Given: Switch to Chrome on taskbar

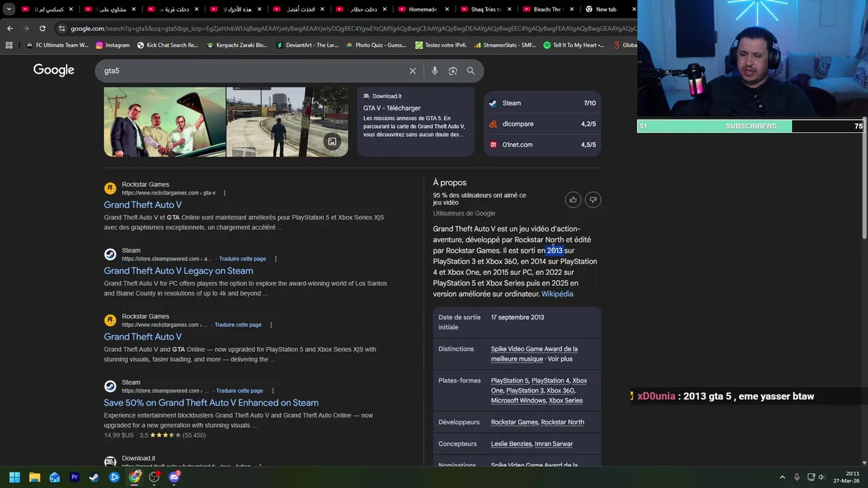Looking at the screenshot, I should tap(134, 477).
